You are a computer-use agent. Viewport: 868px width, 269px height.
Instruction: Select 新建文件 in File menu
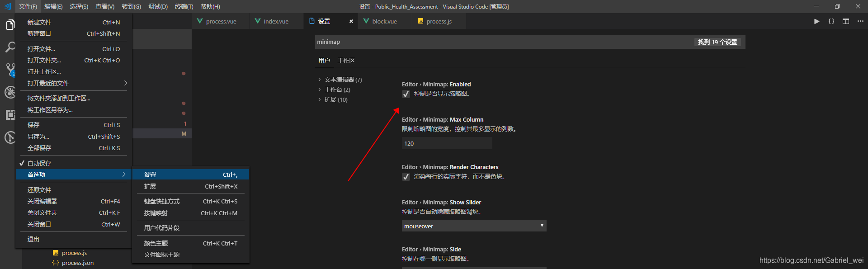(x=73, y=22)
